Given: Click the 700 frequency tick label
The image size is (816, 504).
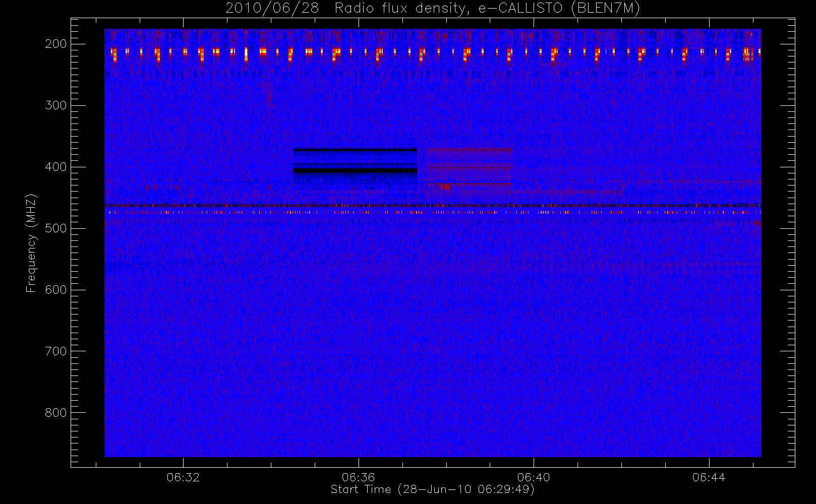Looking at the screenshot, I should click(x=56, y=351).
